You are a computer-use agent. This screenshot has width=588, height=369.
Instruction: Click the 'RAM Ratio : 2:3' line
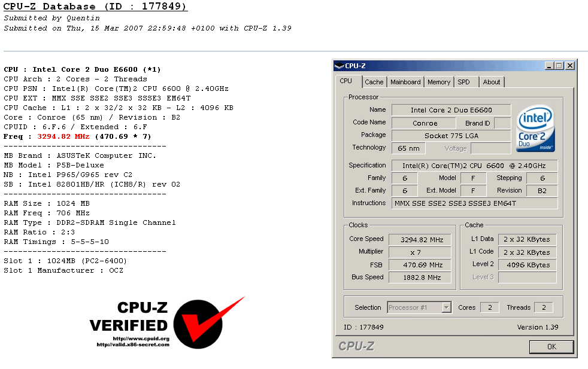[x=39, y=232]
